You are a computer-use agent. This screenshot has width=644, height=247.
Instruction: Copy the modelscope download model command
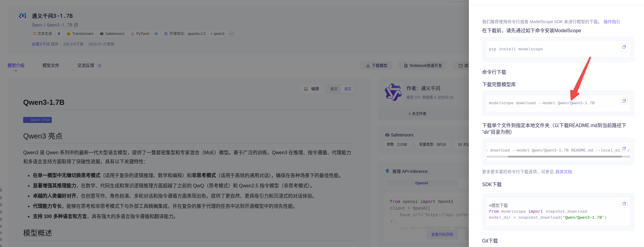(x=624, y=101)
